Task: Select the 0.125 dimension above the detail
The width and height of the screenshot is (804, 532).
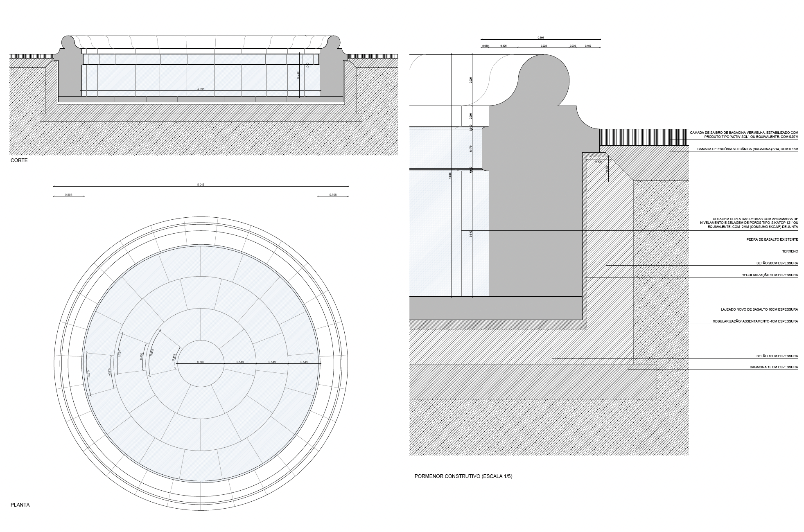Action: coord(504,46)
